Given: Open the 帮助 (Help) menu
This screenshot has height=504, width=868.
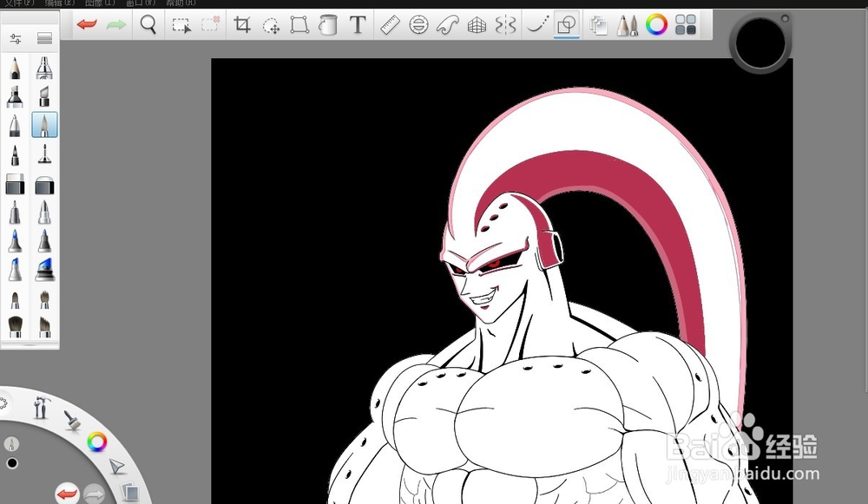Looking at the screenshot, I should pos(181,3).
